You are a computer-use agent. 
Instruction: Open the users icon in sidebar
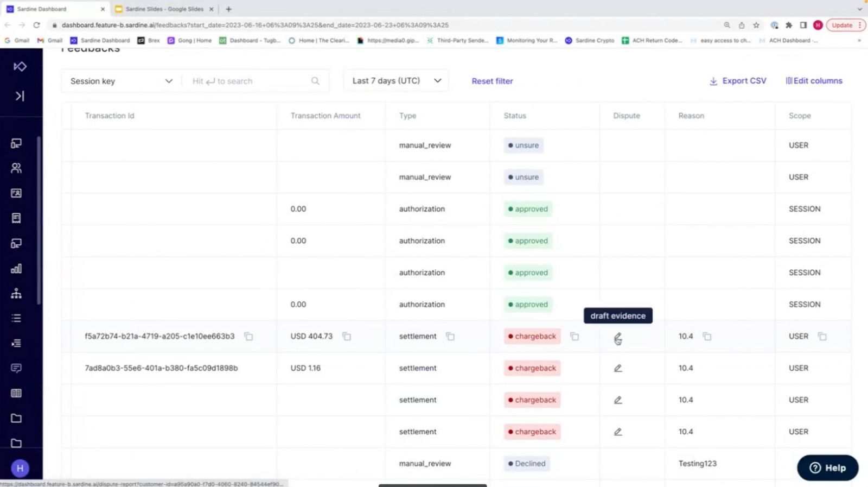click(x=16, y=168)
